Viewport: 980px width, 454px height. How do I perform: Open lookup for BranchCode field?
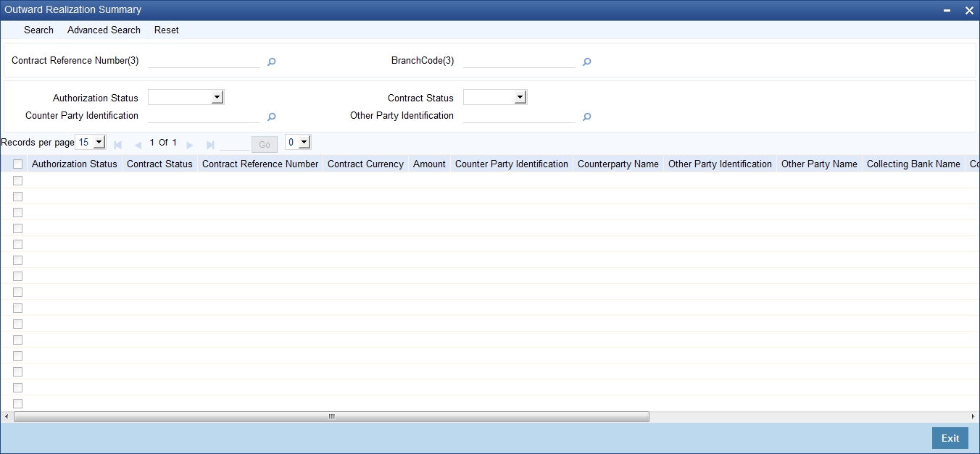point(587,62)
